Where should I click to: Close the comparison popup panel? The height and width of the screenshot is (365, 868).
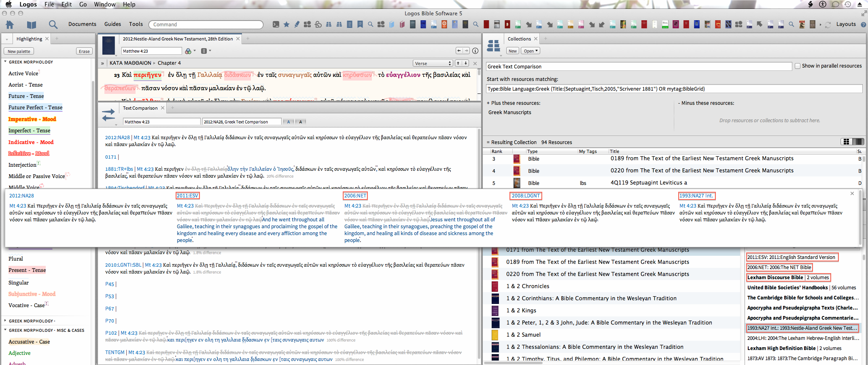(852, 193)
